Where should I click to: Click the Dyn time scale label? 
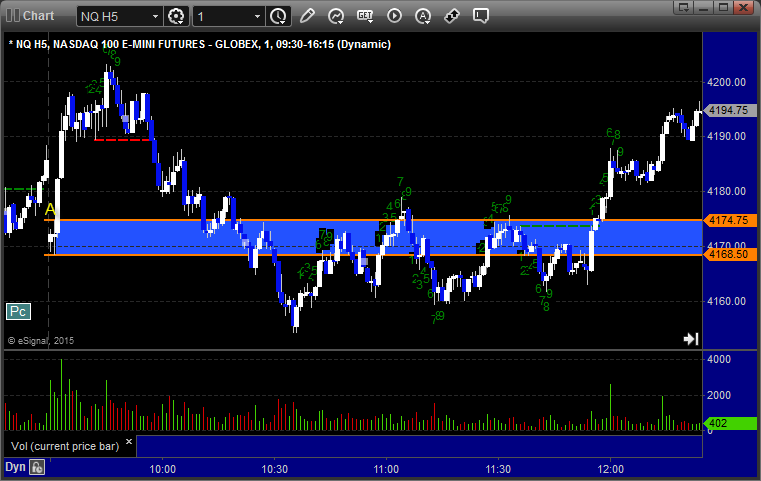point(15,467)
